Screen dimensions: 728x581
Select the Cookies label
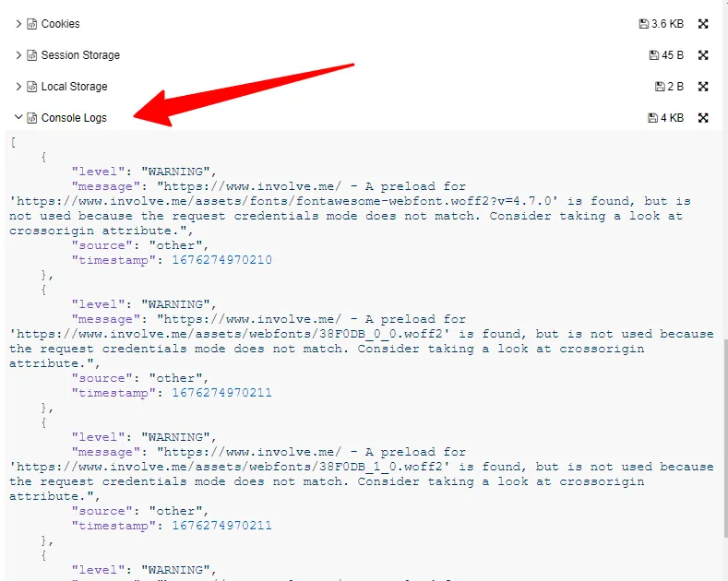[x=60, y=24]
